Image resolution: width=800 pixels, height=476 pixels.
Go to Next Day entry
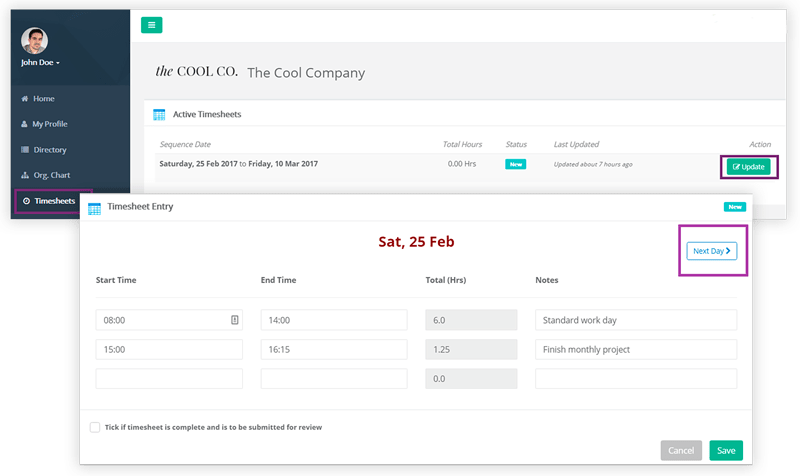click(x=712, y=251)
